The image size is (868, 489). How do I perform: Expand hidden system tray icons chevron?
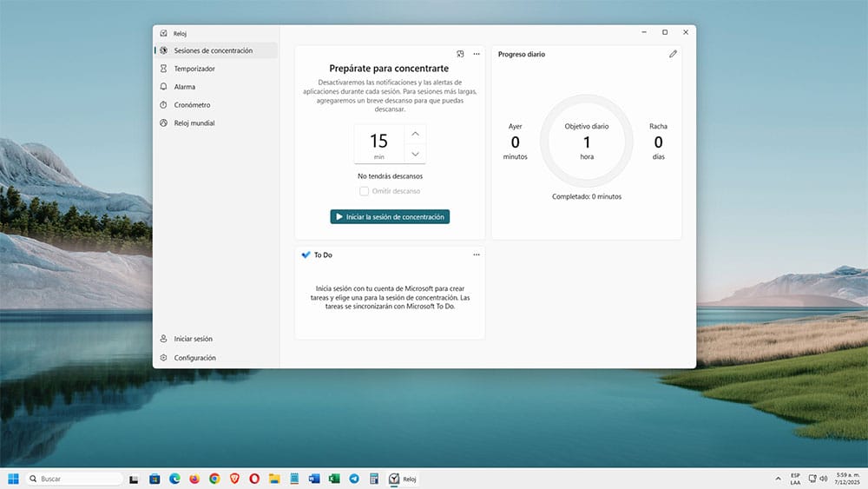click(778, 479)
